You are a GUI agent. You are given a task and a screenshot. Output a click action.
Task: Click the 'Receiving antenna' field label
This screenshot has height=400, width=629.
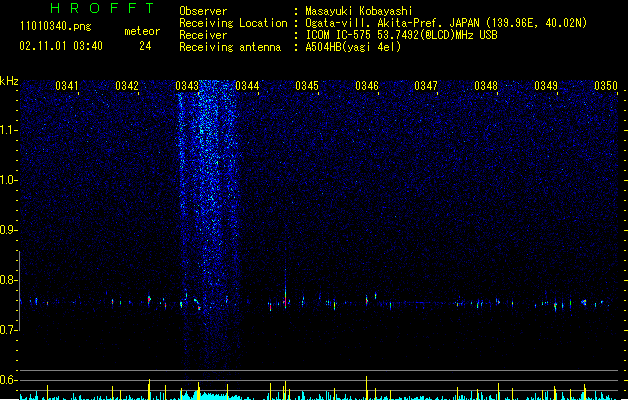click(x=230, y=47)
